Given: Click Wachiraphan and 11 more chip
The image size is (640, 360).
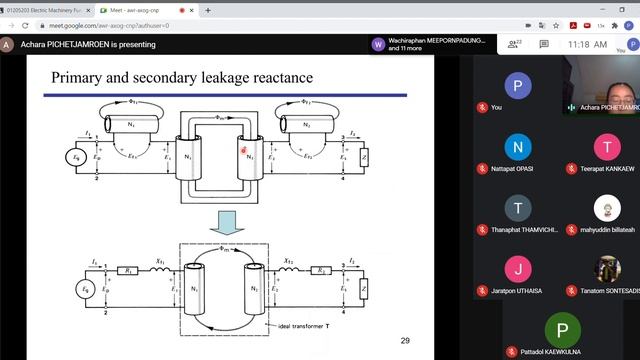Looking at the screenshot, I should click(432, 44).
